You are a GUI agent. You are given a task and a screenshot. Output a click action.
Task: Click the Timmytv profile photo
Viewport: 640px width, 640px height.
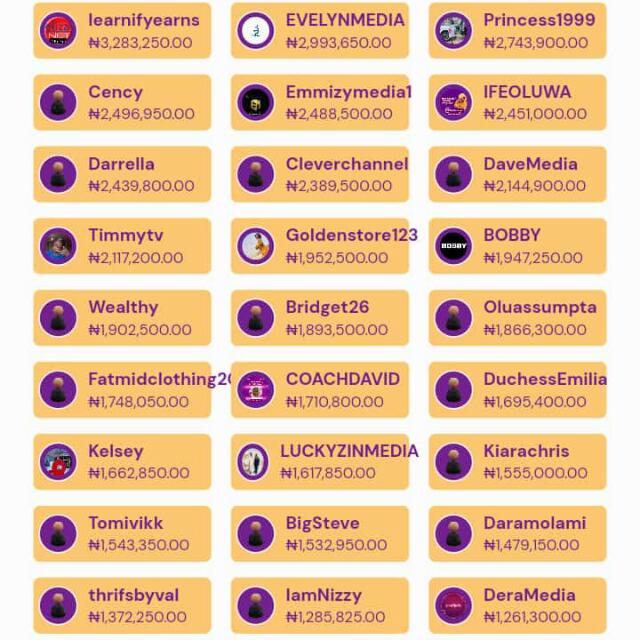pos(58,246)
